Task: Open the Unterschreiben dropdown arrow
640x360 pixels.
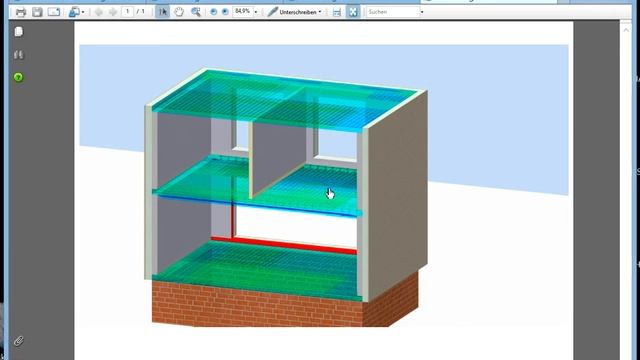Action: click(320, 12)
